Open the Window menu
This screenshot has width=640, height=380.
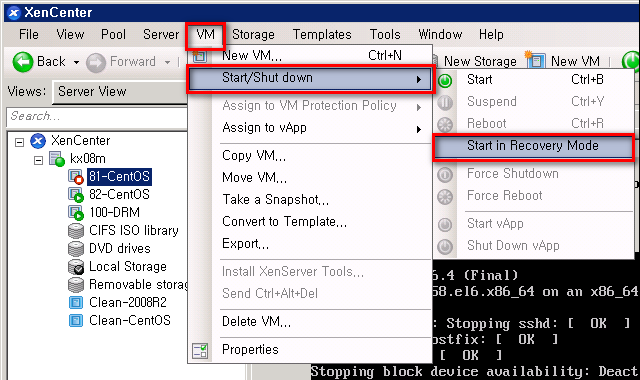pos(440,35)
